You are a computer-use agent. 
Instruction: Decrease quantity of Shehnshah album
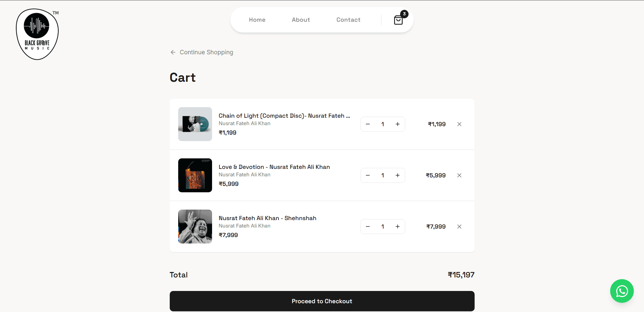click(x=368, y=227)
